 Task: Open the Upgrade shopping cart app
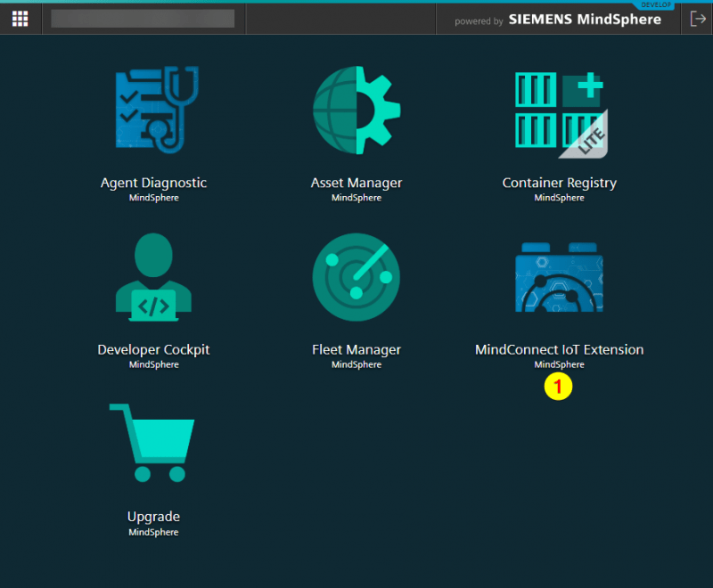tap(152, 444)
